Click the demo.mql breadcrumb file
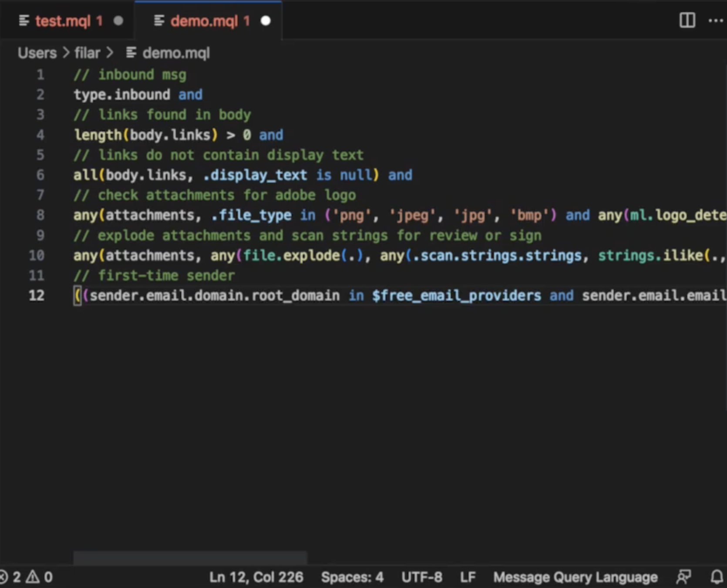Viewport: 727px width, 588px height. click(176, 53)
